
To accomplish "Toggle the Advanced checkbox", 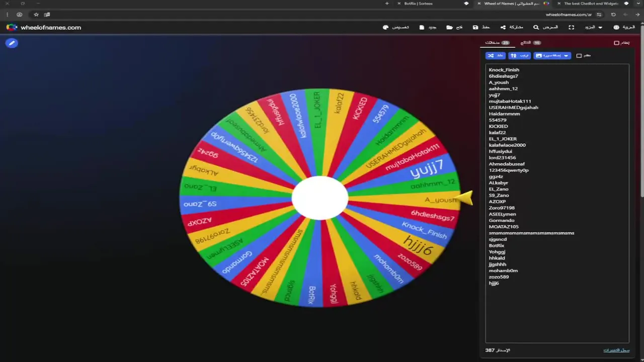I will point(579,56).
